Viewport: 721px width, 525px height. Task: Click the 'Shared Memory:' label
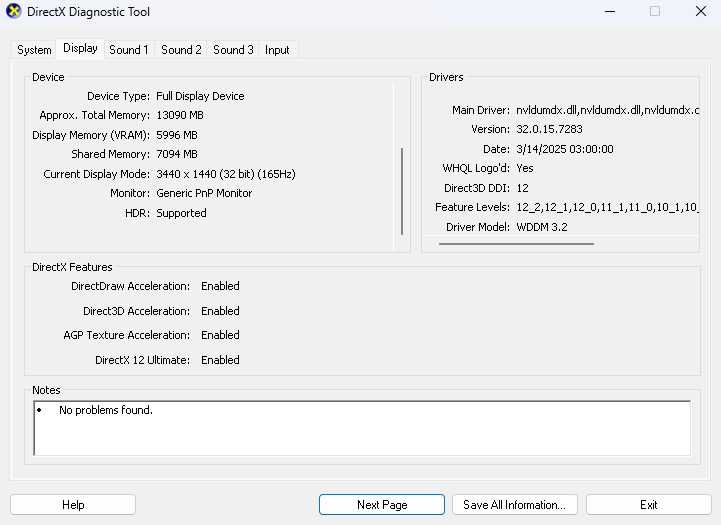110,154
